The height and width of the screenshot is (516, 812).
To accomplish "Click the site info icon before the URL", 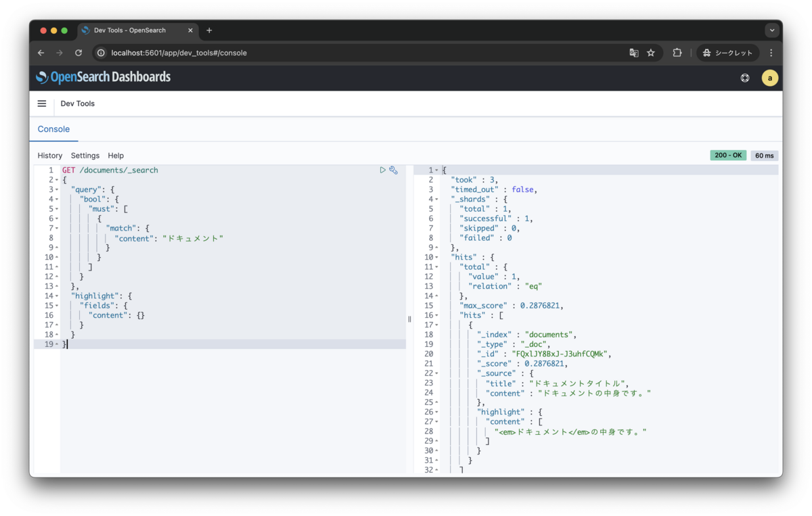I will point(101,53).
